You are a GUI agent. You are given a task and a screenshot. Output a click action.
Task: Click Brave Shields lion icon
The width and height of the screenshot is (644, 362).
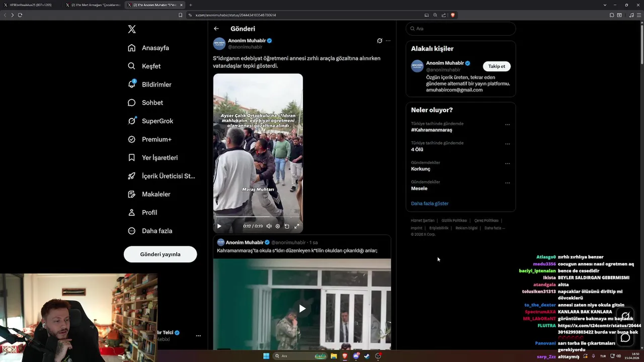452,15
